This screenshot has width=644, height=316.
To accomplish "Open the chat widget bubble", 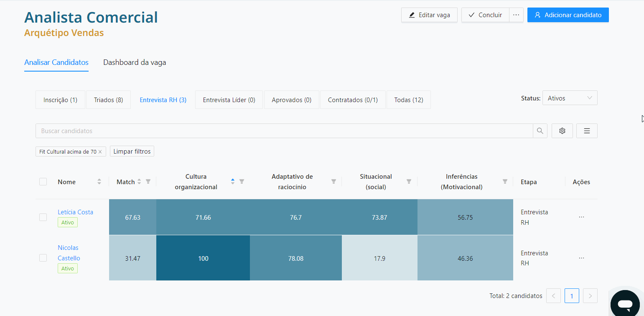I will pos(625,303).
